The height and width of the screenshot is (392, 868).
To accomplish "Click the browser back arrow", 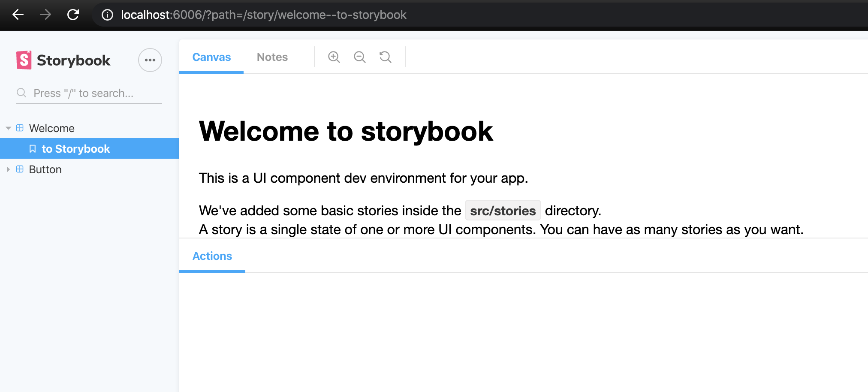I will coord(18,15).
